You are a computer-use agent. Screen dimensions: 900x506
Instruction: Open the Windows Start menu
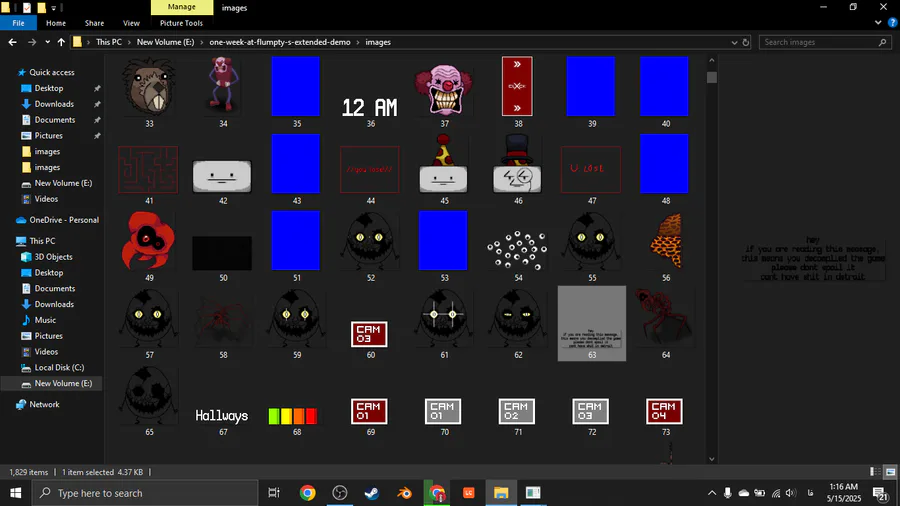coord(15,493)
